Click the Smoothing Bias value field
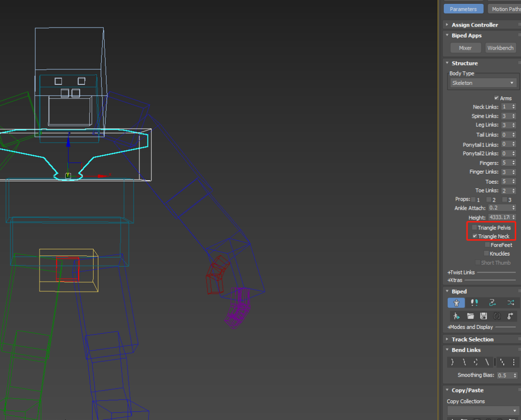521x420 pixels. tap(505, 375)
